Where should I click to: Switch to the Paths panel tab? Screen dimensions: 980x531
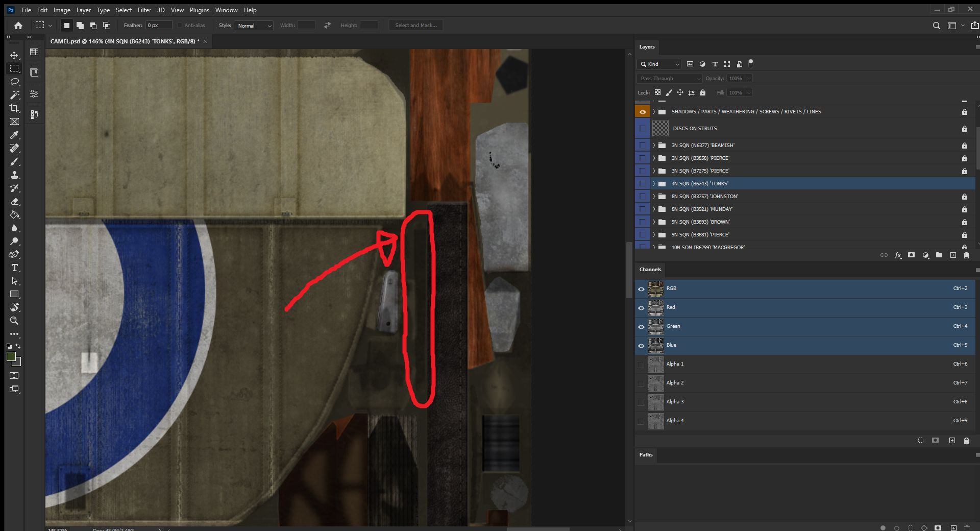646,455
